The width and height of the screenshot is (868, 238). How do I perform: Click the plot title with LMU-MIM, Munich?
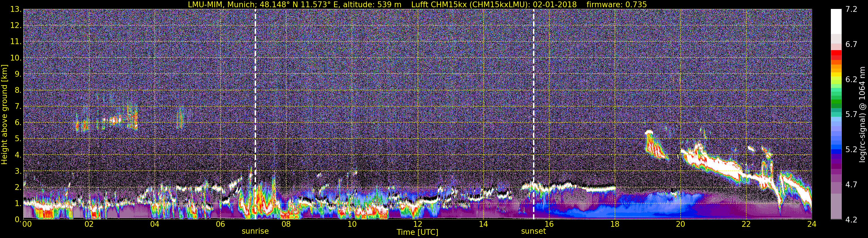pos(417,4)
